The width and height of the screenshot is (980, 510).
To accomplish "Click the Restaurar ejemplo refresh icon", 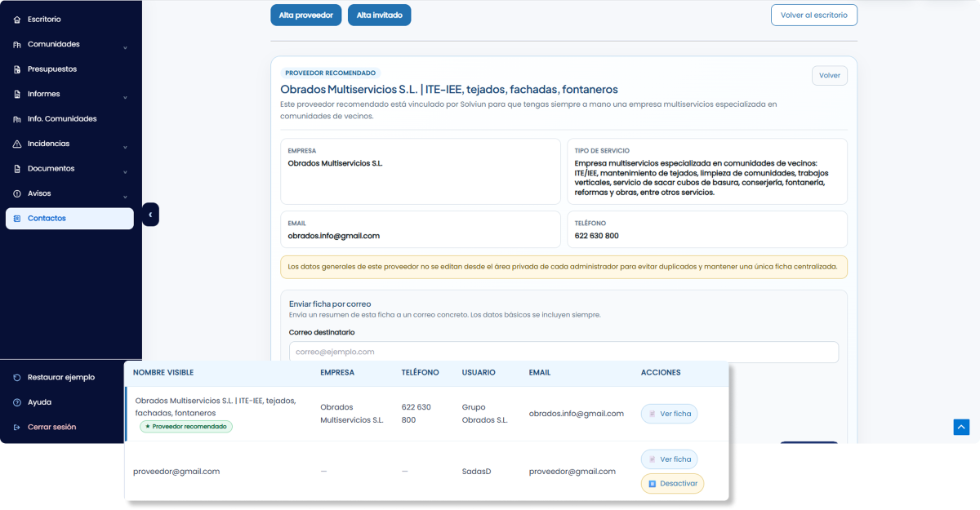I will tap(17, 378).
